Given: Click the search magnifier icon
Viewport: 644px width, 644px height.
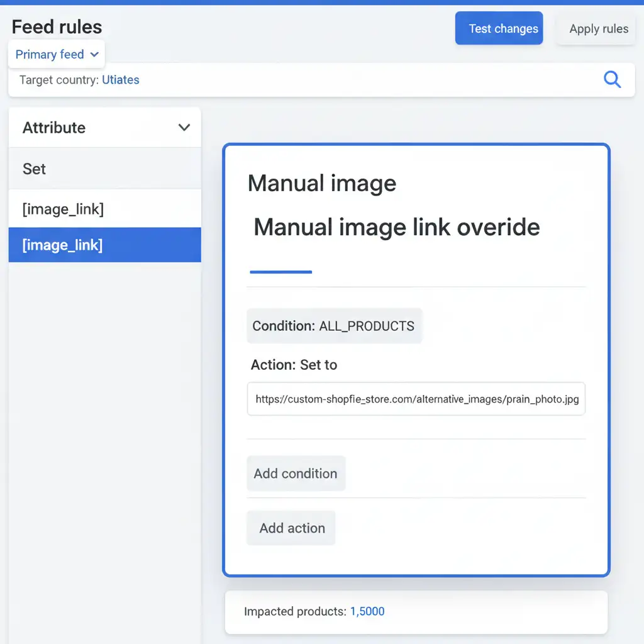Looking at the screenshot, I should 612,80.
